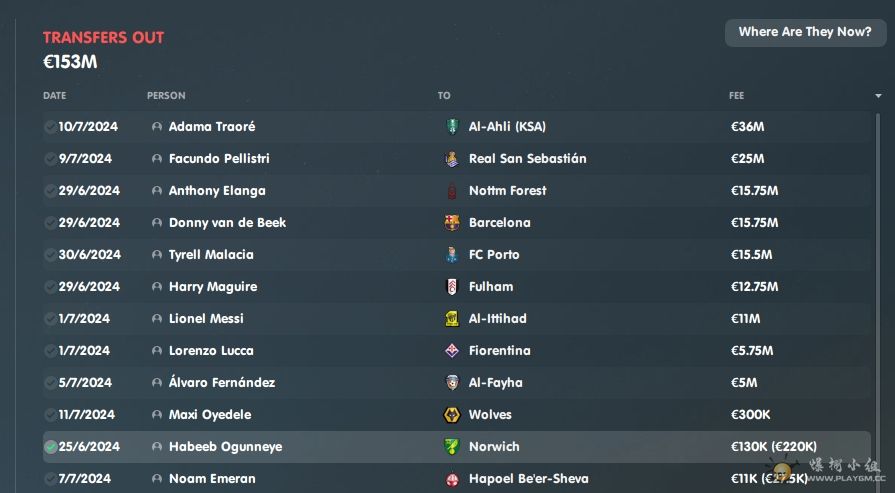Click the Where Are They Now? button

[805, 32]
